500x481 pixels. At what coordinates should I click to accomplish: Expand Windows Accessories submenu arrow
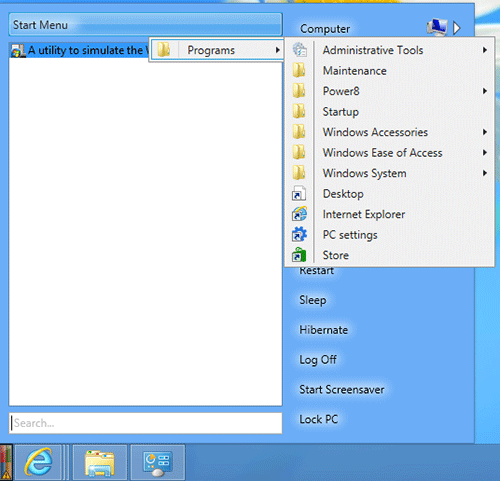(485, 132)
